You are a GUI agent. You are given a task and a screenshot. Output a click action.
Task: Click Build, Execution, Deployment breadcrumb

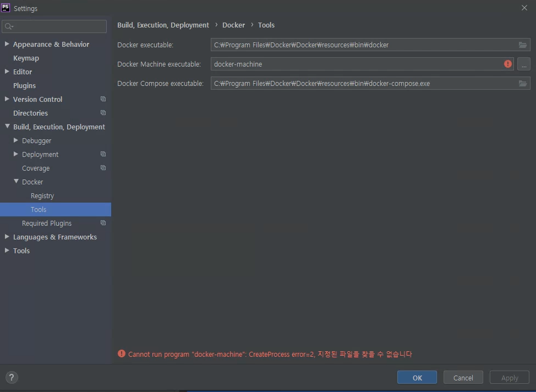pos(163,25)
